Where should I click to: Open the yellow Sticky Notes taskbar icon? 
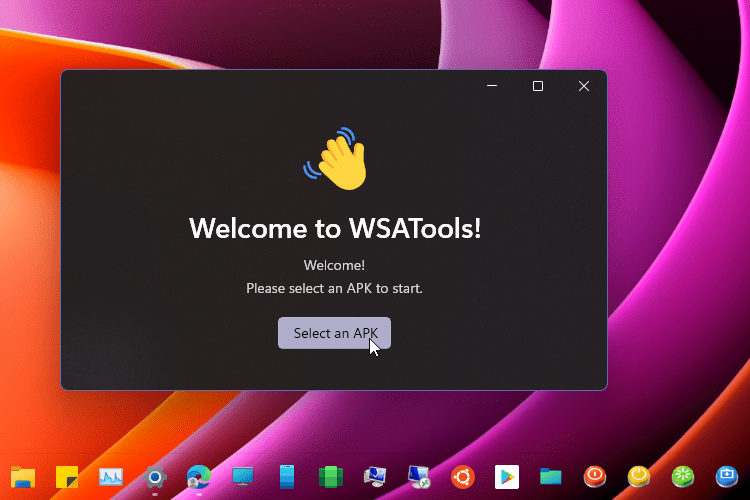(x=67, y=477)
